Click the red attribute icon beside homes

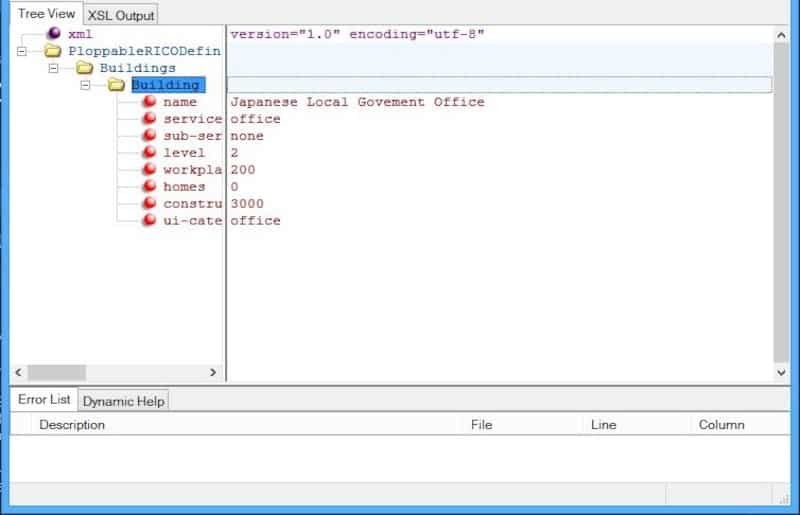tap(149, 187)
